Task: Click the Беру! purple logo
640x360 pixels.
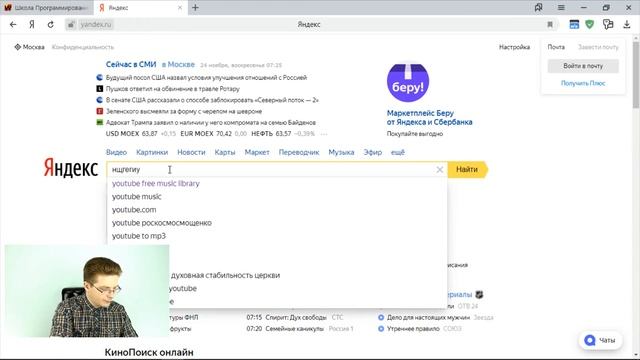Action: (x=408, y=82)
